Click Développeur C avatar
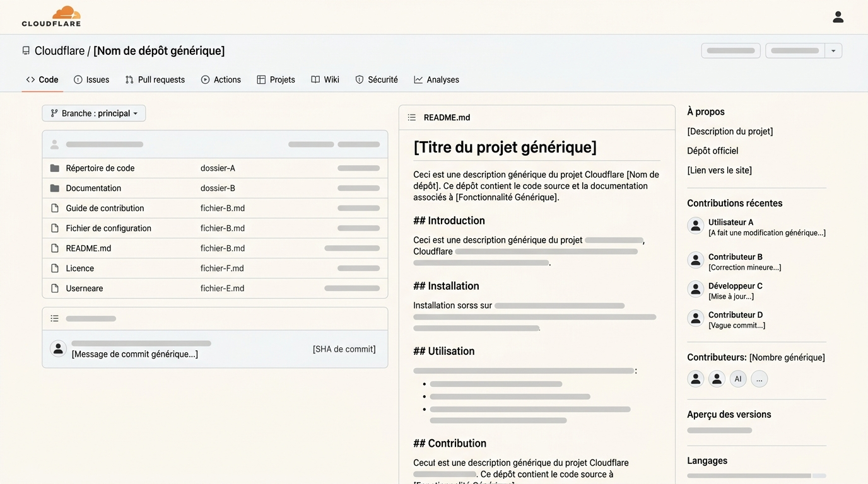The height and width of the screenshot is (484, 868). (696, 289)
